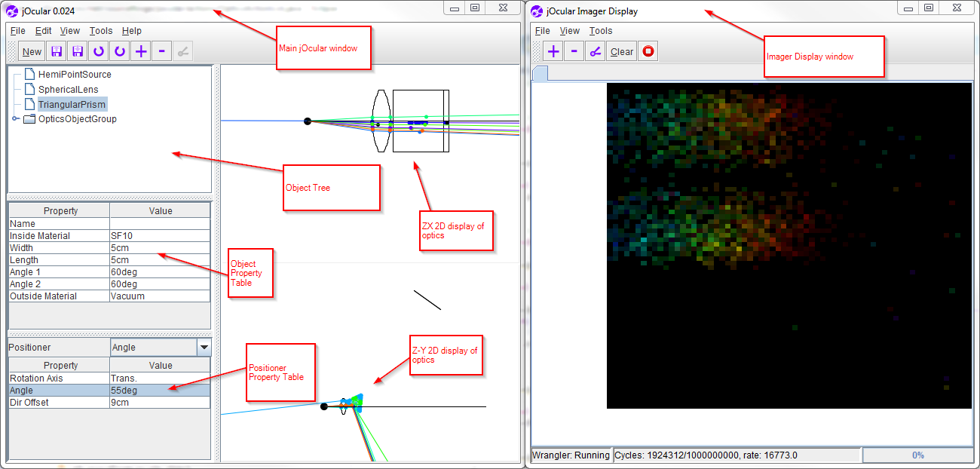Click the Inside Material value SF10 cell
The height and width of the screenshot is (469, 980).
click(x=160, y=236)
